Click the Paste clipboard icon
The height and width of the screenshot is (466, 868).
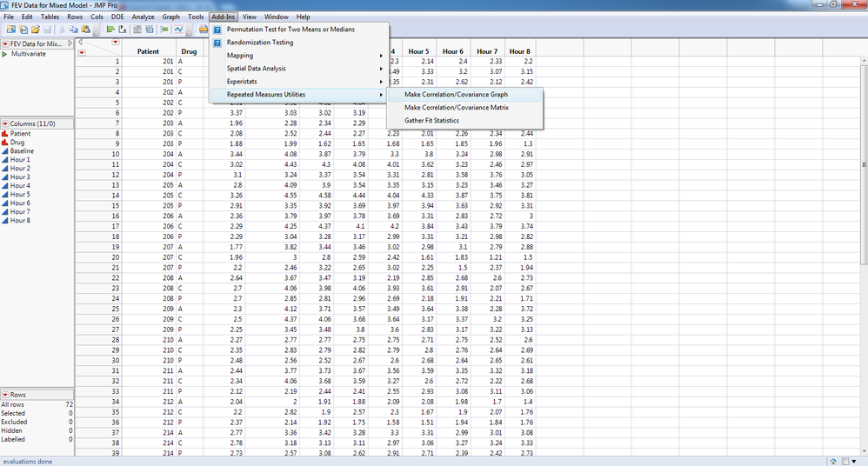(x=85, y=30)
